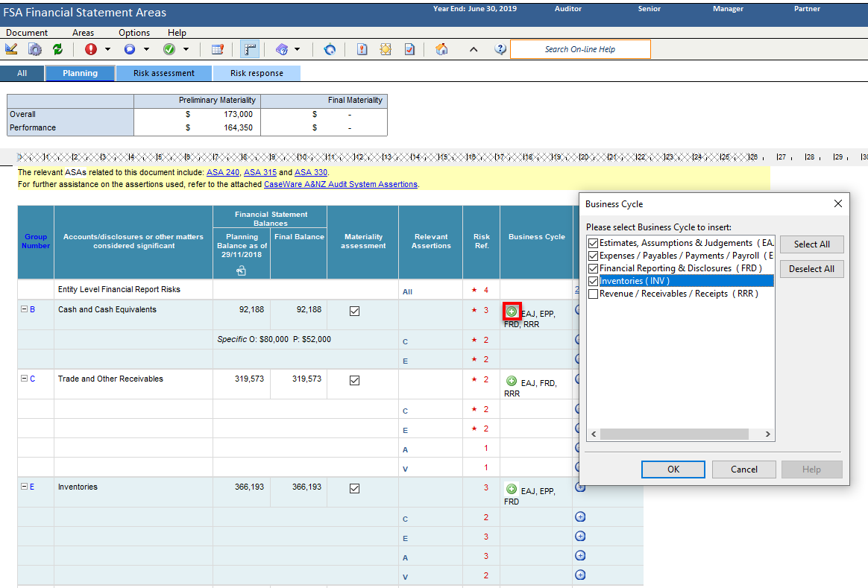Screen dimensions: 868x588
Task: Toggle materiality assessment checkbox for Inventories
Action: click(355, 488)
